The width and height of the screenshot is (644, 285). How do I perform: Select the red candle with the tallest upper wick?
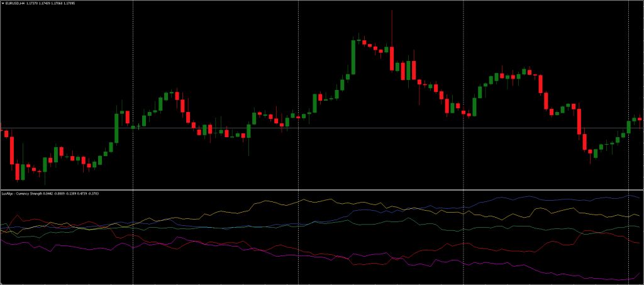[391, 58]
